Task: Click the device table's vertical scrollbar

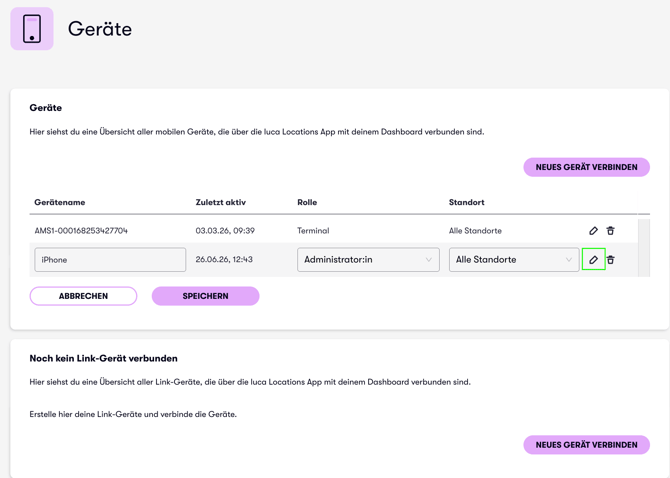Action: (644, 248)
